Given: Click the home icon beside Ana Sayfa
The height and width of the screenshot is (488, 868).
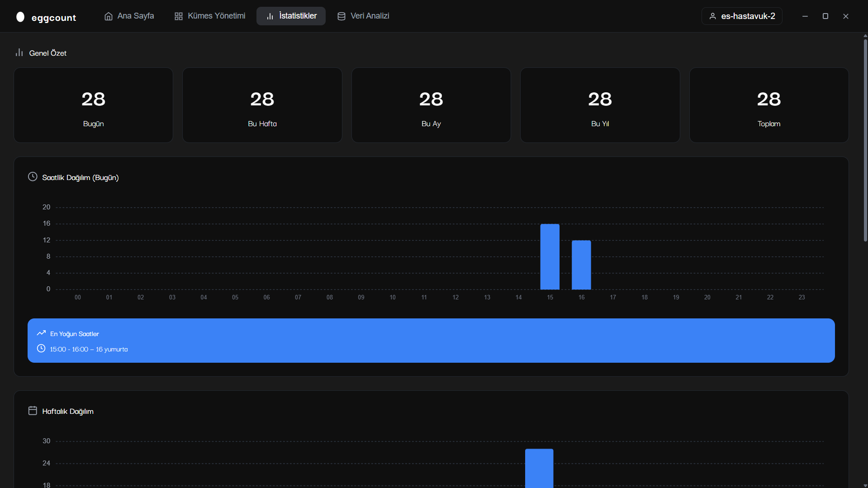Looking at the screenshot, I should (x=109, y=16).
